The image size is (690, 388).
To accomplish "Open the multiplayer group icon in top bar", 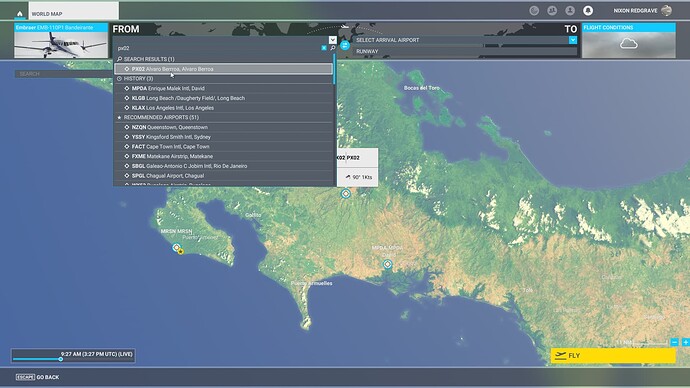I will pyautogui.click(x=552, y=11).
